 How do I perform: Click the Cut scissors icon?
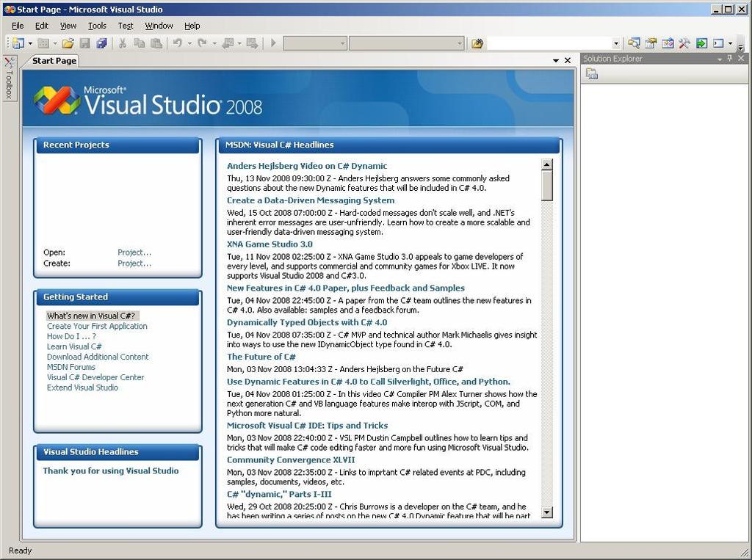pyautogui.click(x=123, y=43)
